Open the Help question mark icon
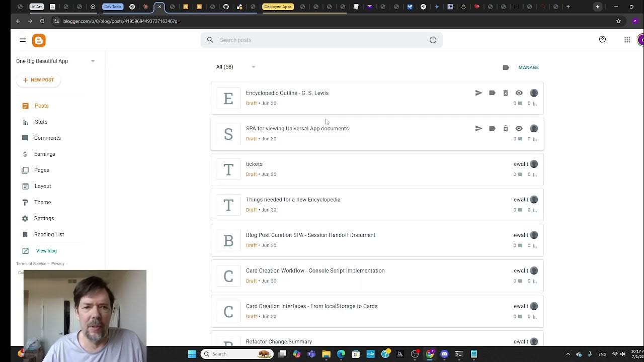This screenshot has height=362, width=644. point(602,40)
